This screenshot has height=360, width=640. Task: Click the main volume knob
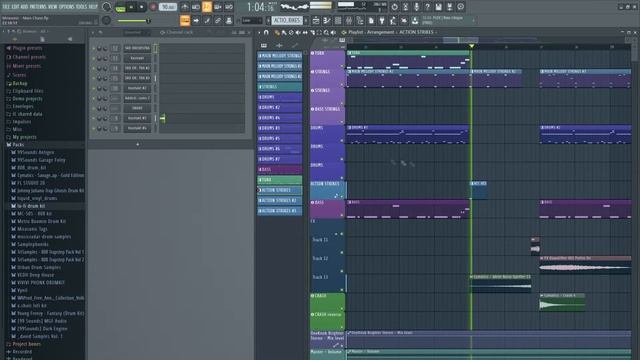tap(107, 7)
